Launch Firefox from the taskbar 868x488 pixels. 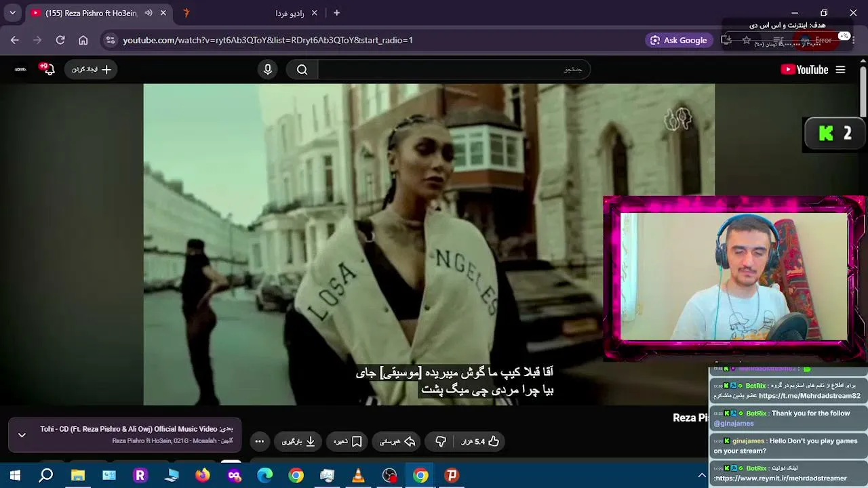tap(203, 475)
